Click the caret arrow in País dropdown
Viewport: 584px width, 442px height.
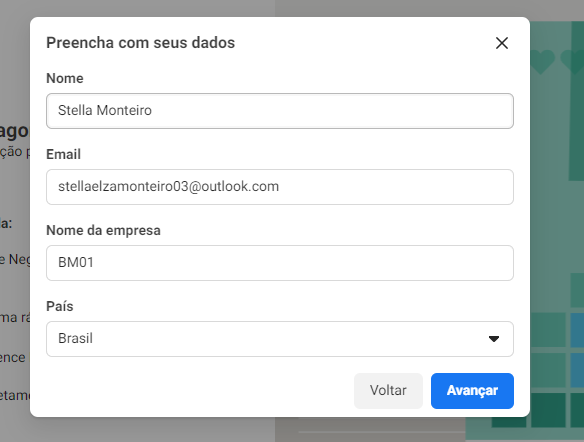(494, 339)
